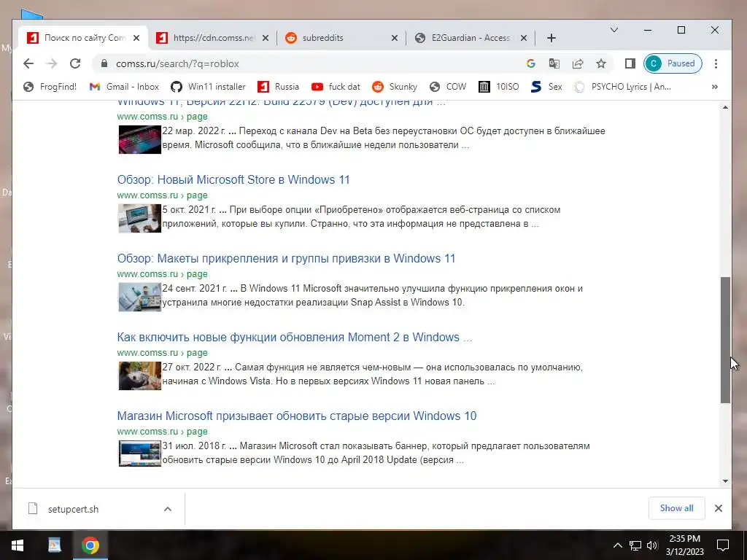The width and height of the screenshot is (747, 560).
Task: Open the Windows Start menu
Action: pos(18,545)
